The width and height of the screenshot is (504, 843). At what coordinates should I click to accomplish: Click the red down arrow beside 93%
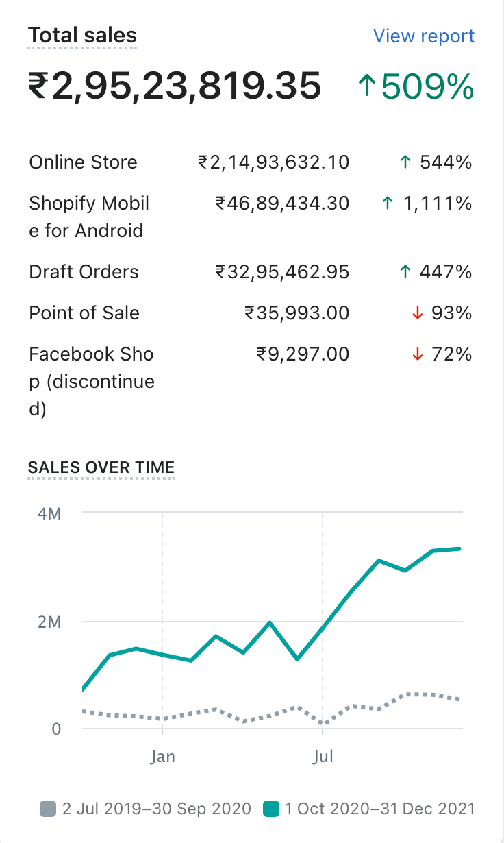tap(416, 313)
